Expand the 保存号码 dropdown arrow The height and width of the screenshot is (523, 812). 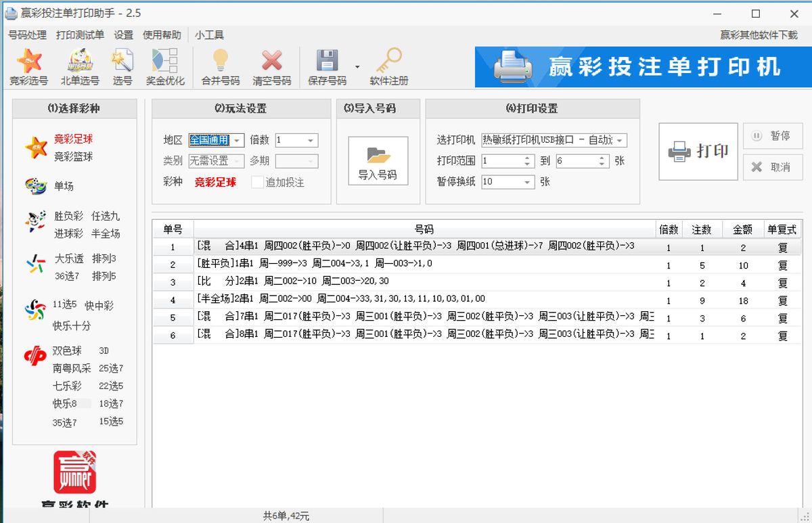point(357,67)
